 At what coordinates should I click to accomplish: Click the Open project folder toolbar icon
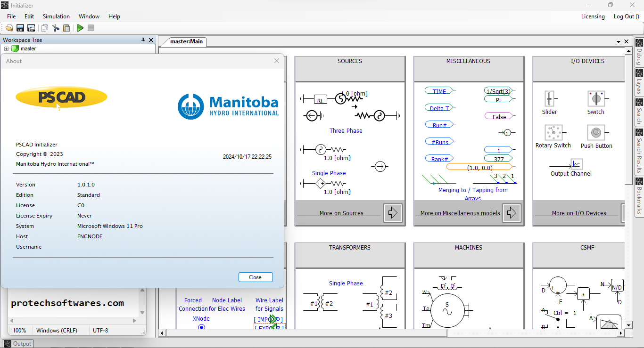point(9,28)
